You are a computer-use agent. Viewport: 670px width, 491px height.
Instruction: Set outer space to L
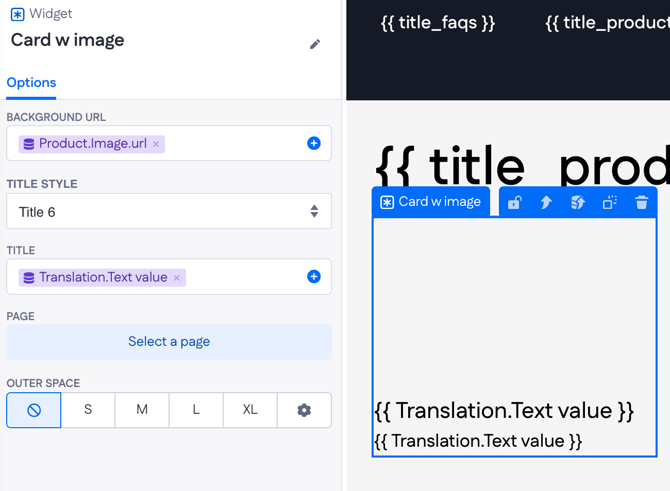[196, 410]
